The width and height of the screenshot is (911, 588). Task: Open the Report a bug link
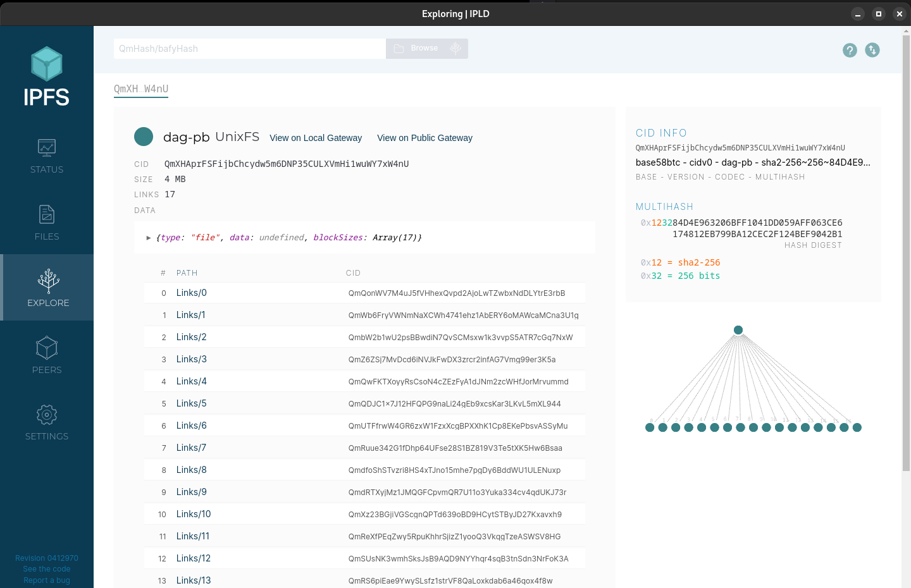pos(47,580)
